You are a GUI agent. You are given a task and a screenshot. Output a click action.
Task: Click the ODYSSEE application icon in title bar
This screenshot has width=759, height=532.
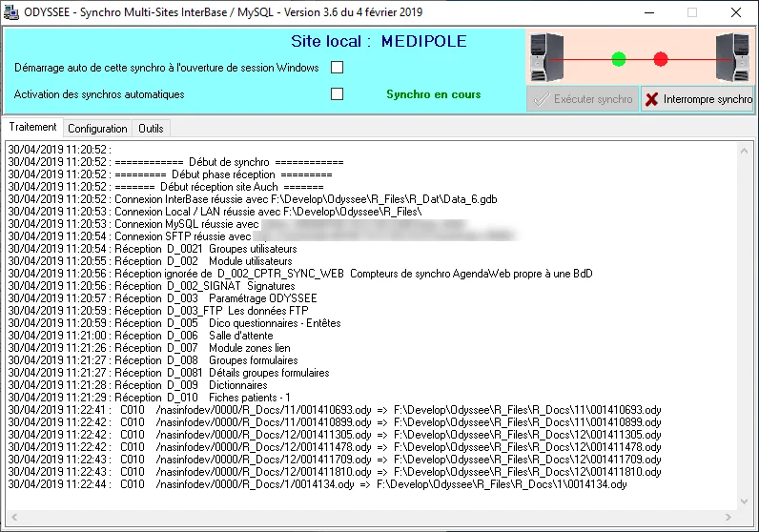click(11, 12)
